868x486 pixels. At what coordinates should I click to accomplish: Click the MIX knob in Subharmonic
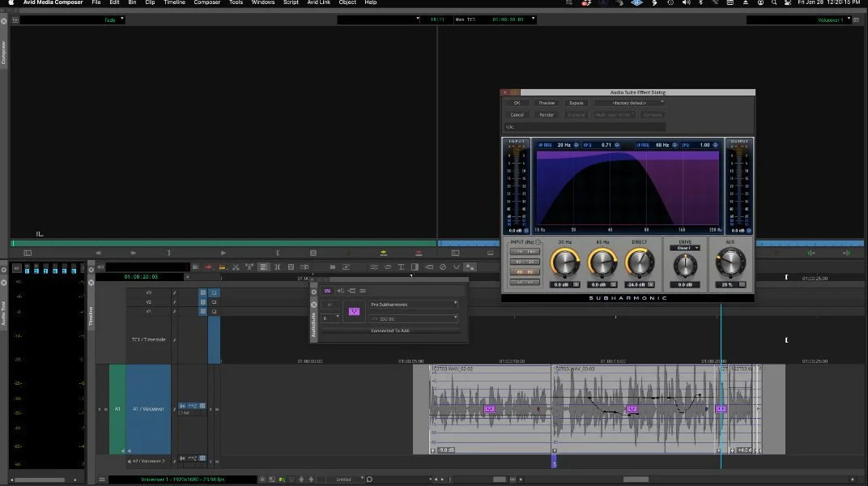click(730, 263)
